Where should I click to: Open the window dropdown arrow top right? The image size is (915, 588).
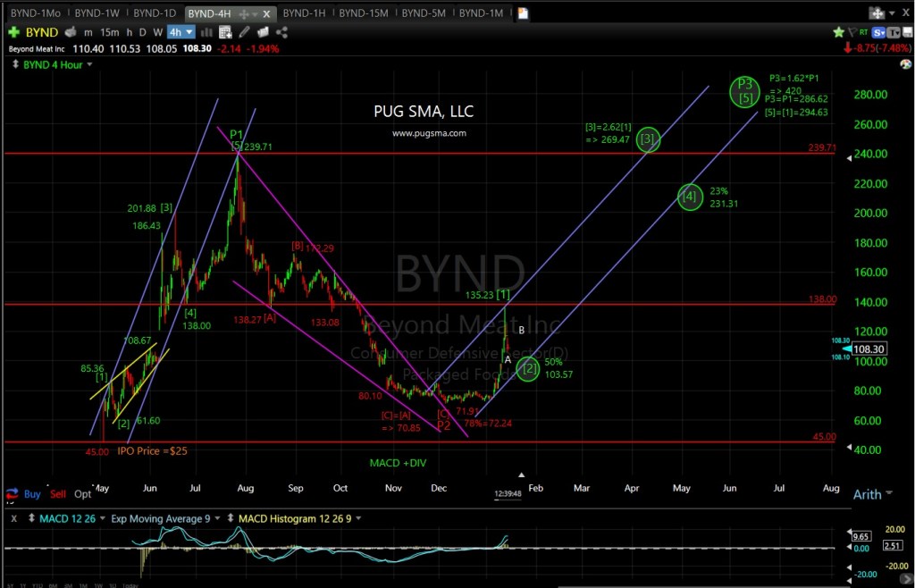891,13
